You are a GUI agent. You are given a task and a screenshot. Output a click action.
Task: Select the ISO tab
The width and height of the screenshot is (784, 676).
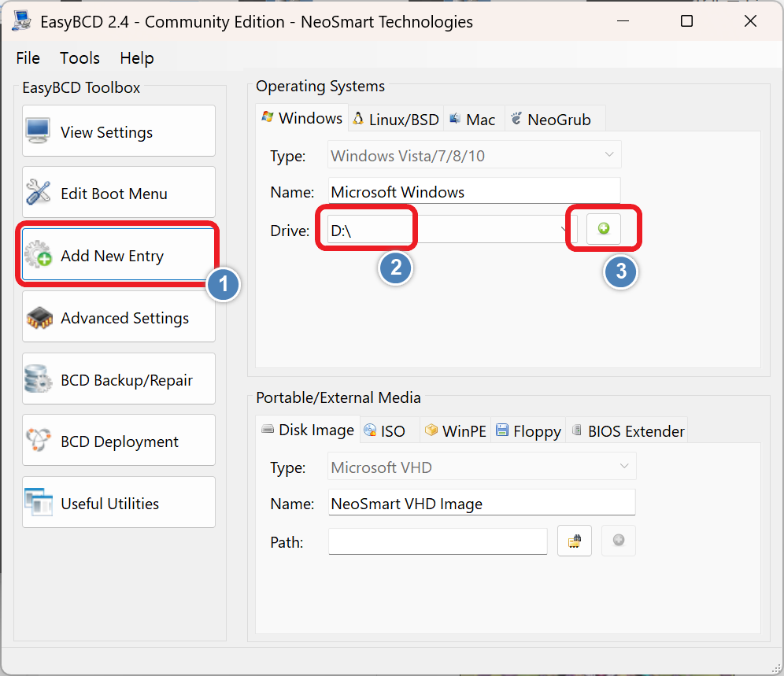(385, 430)
